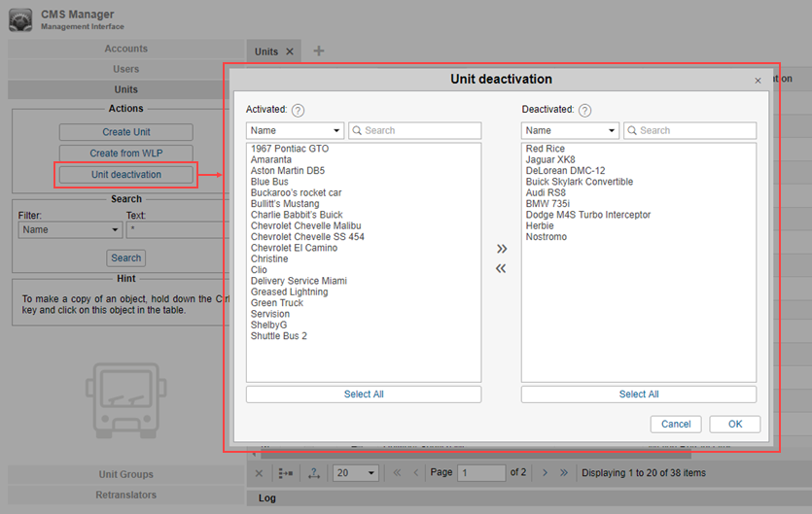812x514 pixels.
Task: Click transfer units icon in bottom toolbar
Action: click(x=285, y=473)
